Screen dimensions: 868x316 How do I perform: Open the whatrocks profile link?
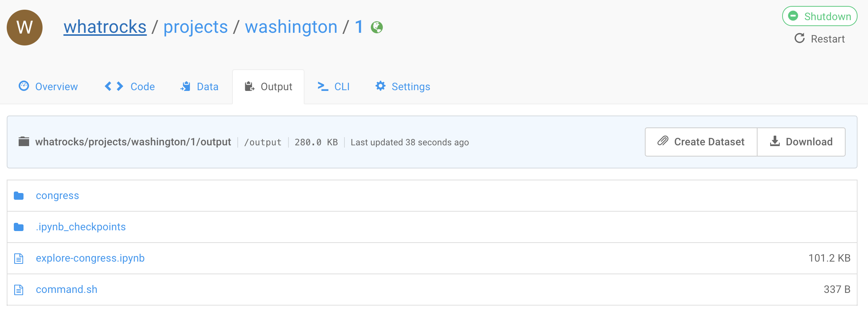105,27
